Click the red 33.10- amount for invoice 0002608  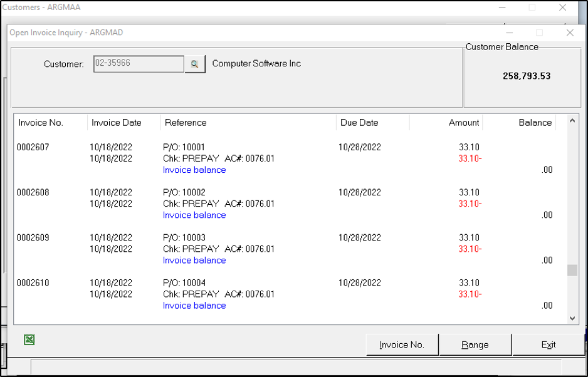click(470, 204)
